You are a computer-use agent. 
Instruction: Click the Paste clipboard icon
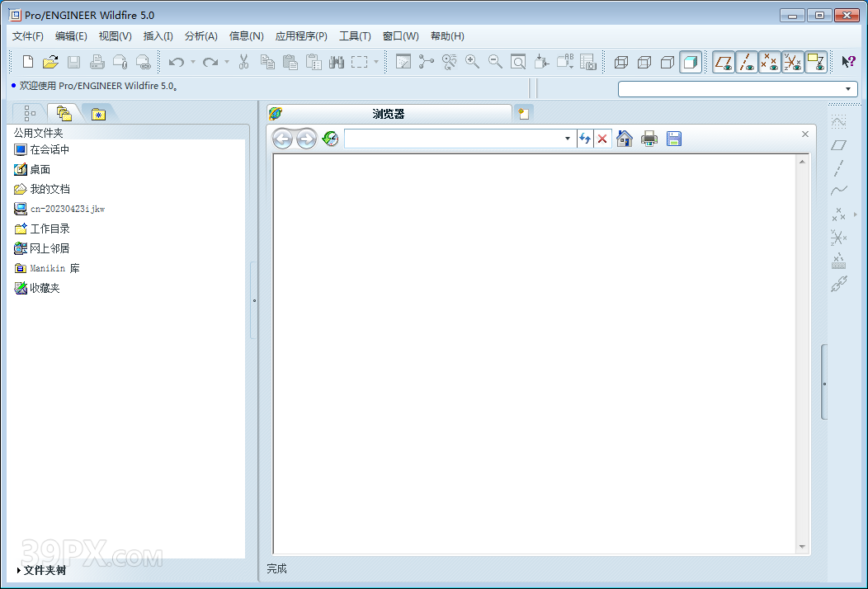290,61
